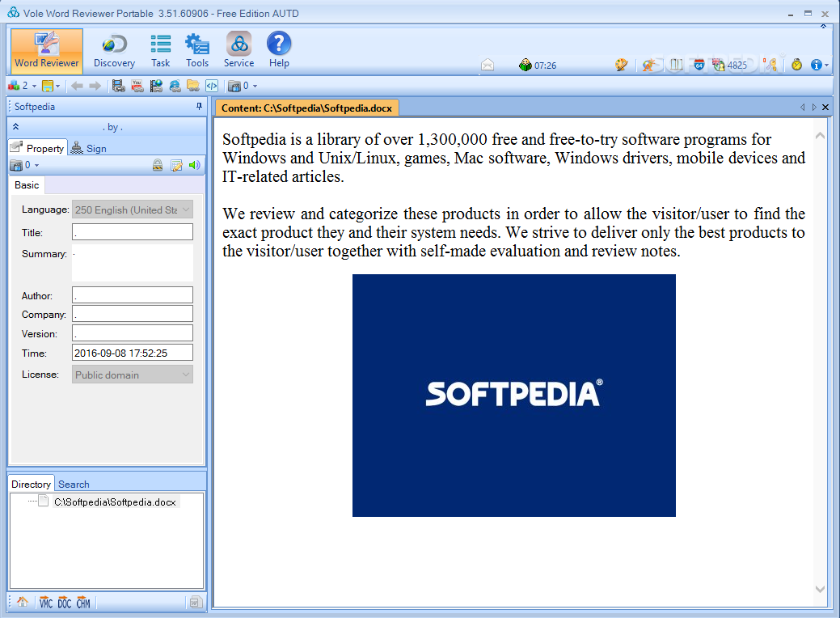Click the home icon in bottom toolbar
840x618 pixels.
point(23,602)
